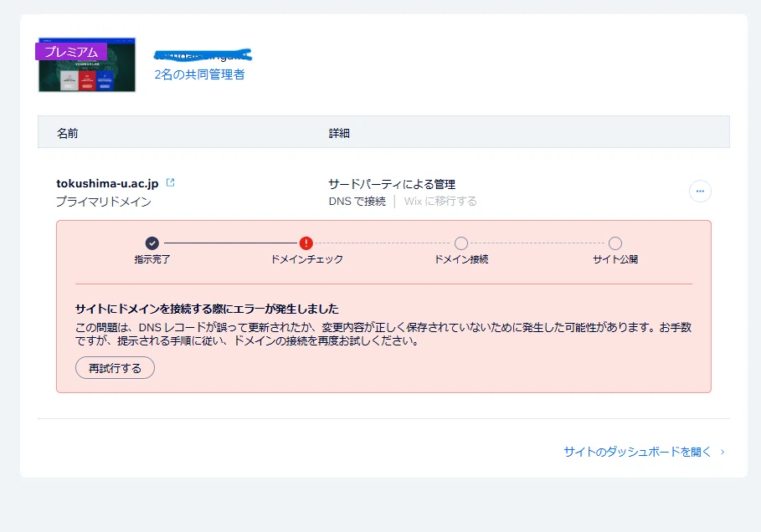Click the サイト公開 step label
Screen dimensions: 761x532
[615, 259]
